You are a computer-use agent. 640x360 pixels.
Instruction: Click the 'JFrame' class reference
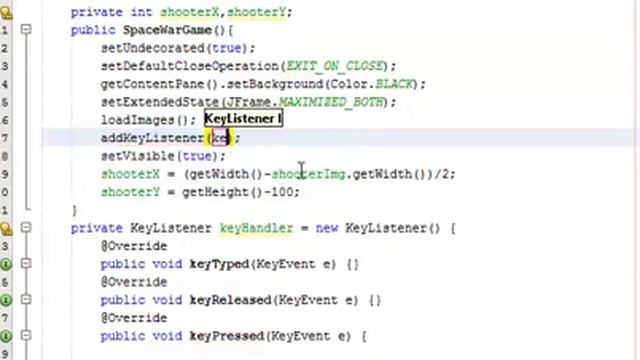coord(249,102)
